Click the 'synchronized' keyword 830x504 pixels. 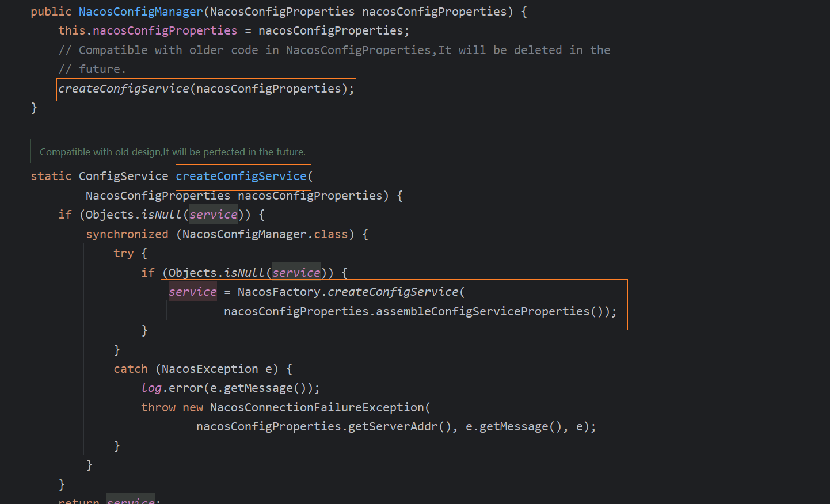coord(127,234)
